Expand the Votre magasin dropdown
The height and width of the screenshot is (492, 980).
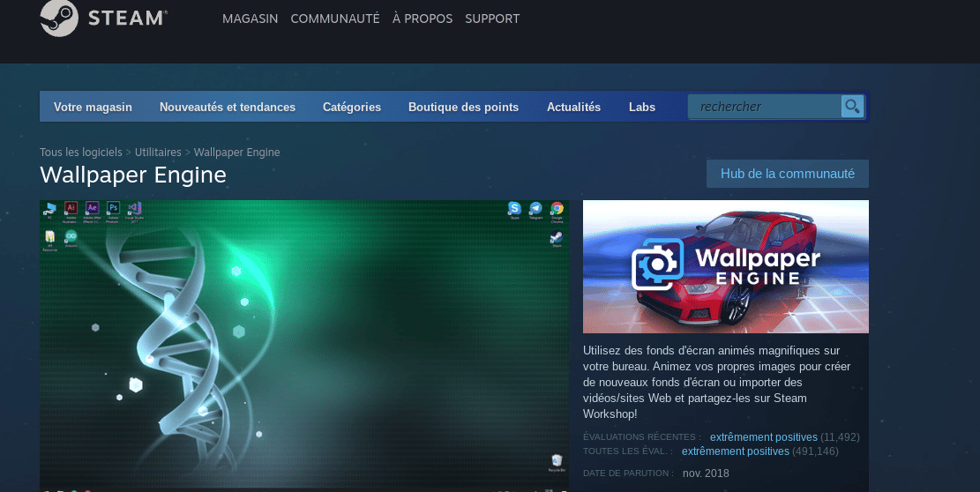(93, 107)
